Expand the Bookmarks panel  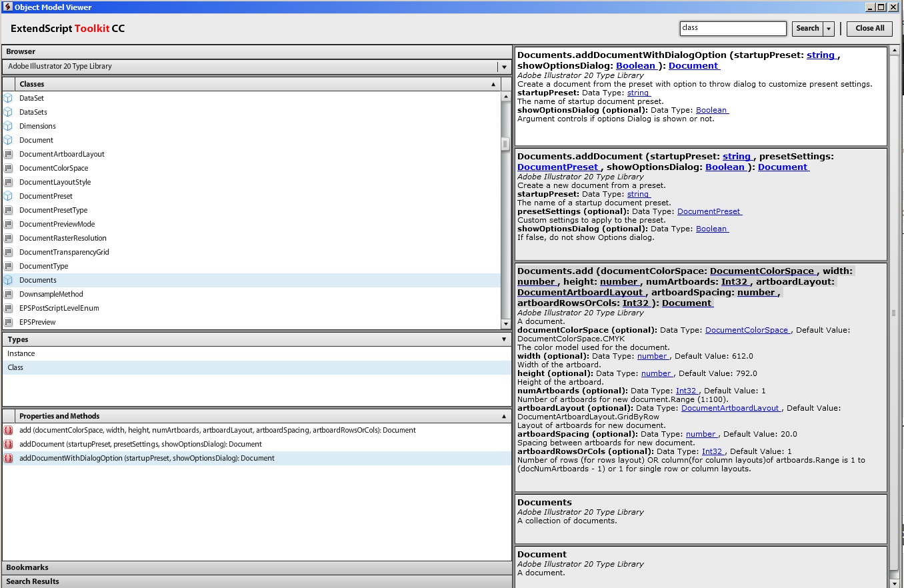[257, 567]
